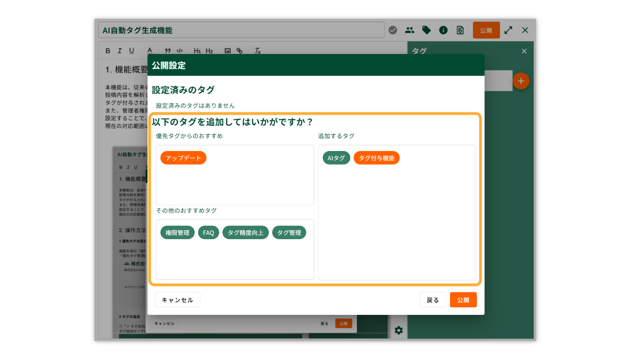634x364 pixels.
Task: Toggle bold formatting in editor toolbar
Action: pos(108,51)
